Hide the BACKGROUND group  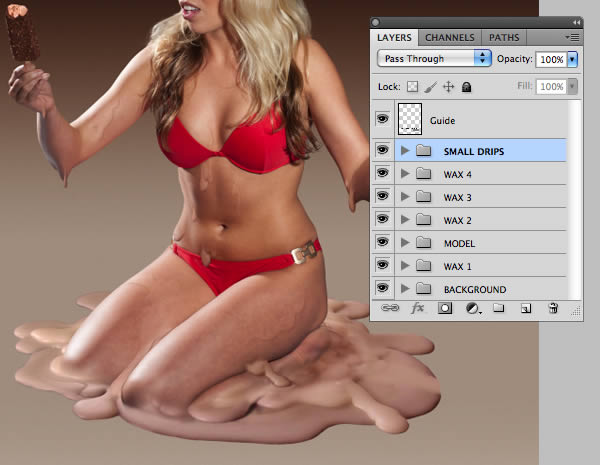pos(382,288)
